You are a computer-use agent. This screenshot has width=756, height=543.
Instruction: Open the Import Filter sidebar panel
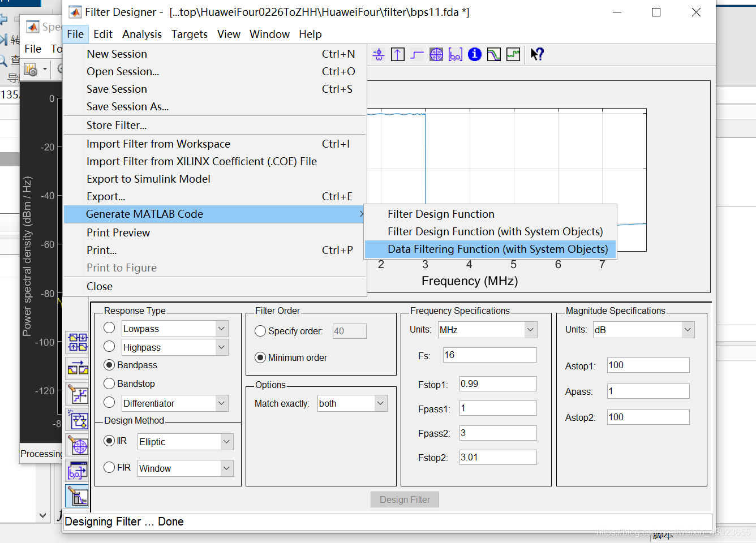pyautogui.click(x=78, y=471)
